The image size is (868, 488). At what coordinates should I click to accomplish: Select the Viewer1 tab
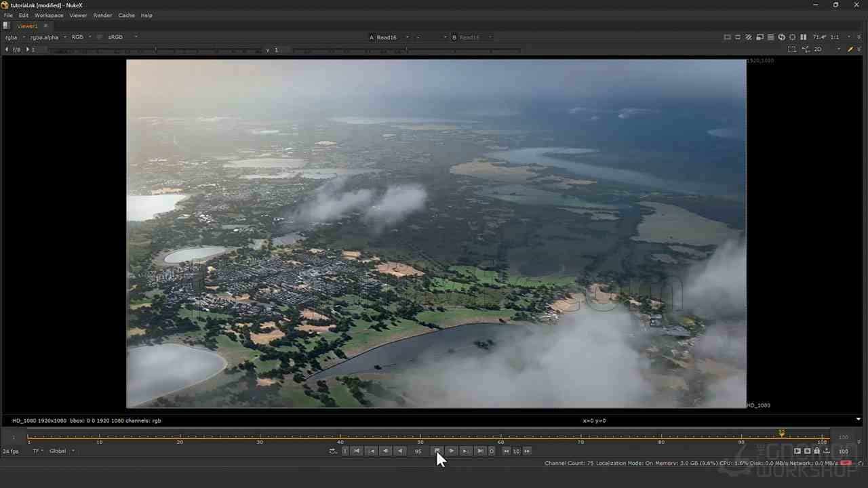(27, 26)
